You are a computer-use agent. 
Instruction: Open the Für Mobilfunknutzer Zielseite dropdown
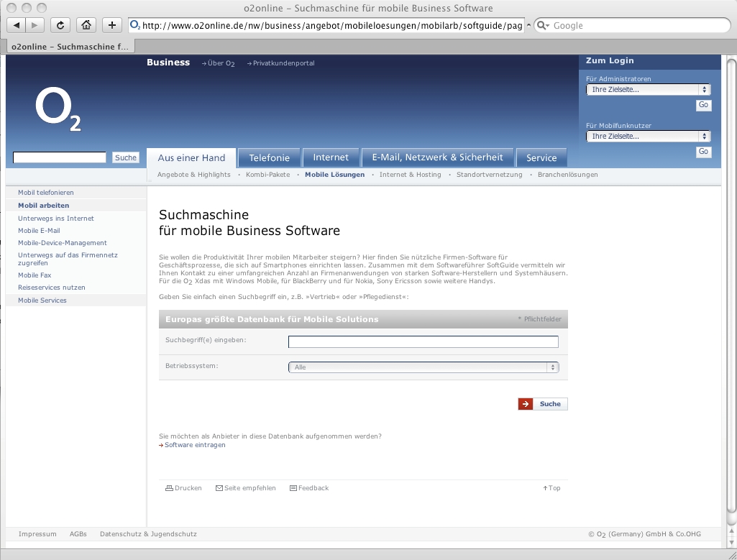(x=648, y=137)
